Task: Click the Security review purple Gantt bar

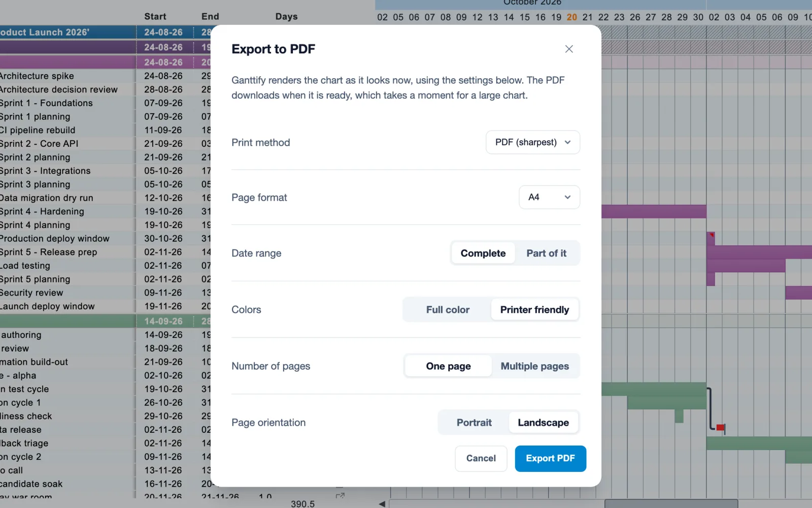Action: tap(798, 293)
